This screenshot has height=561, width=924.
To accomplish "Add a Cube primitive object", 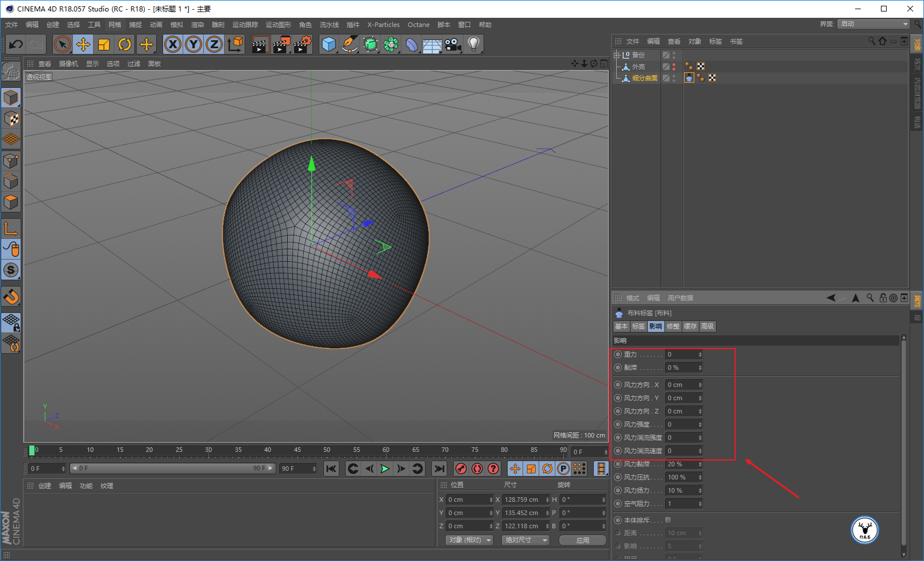I will point(328,44).
